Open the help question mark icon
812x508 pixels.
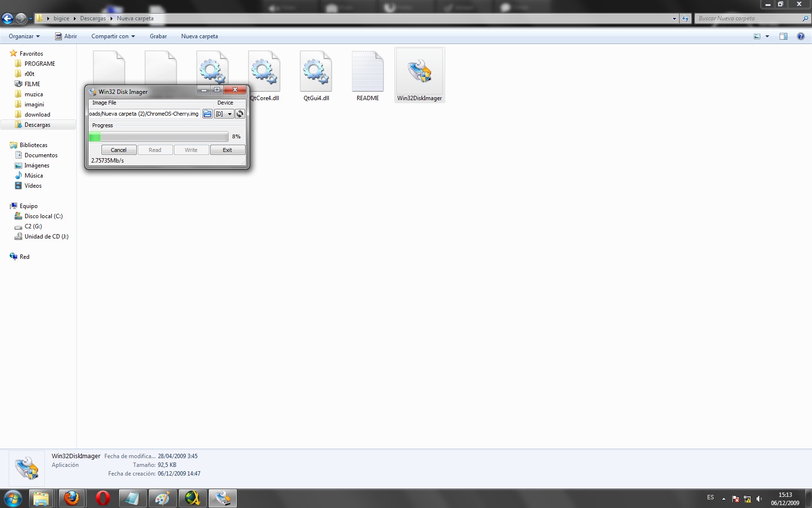click(800, 36)
